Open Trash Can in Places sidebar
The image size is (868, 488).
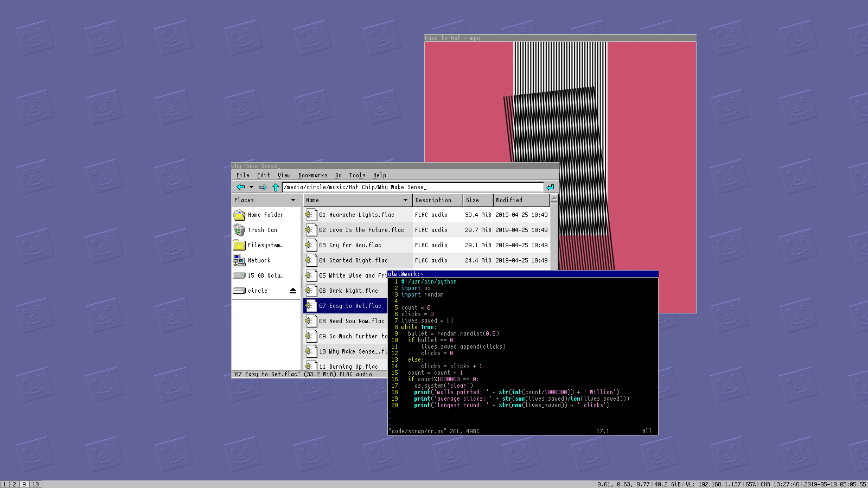(x=262, y=230)
